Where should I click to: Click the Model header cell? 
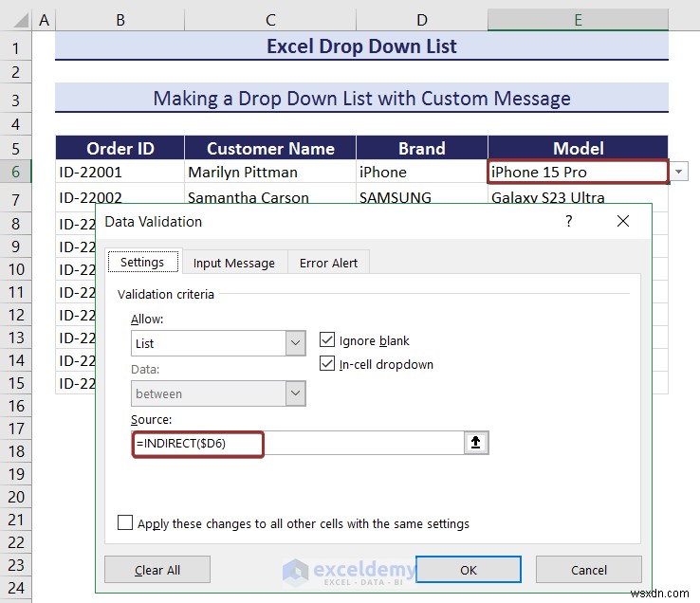pos(578,148)
